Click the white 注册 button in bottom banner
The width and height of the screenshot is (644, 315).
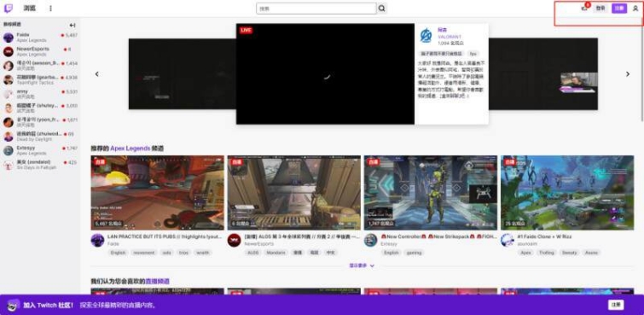pos(616,305)
